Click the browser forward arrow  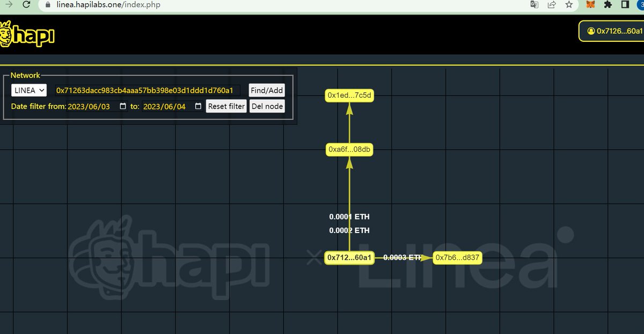click(x=9, y=5)
